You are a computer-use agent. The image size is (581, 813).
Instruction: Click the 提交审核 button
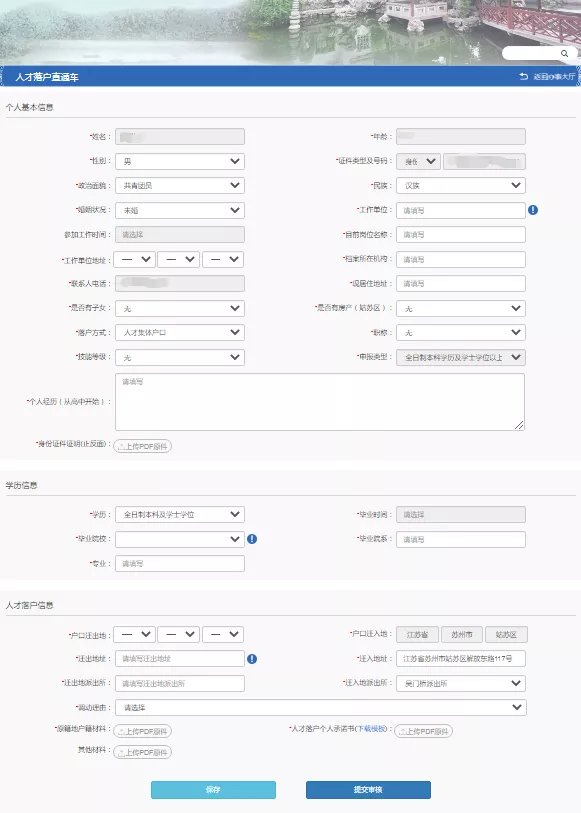pos(368,790)
